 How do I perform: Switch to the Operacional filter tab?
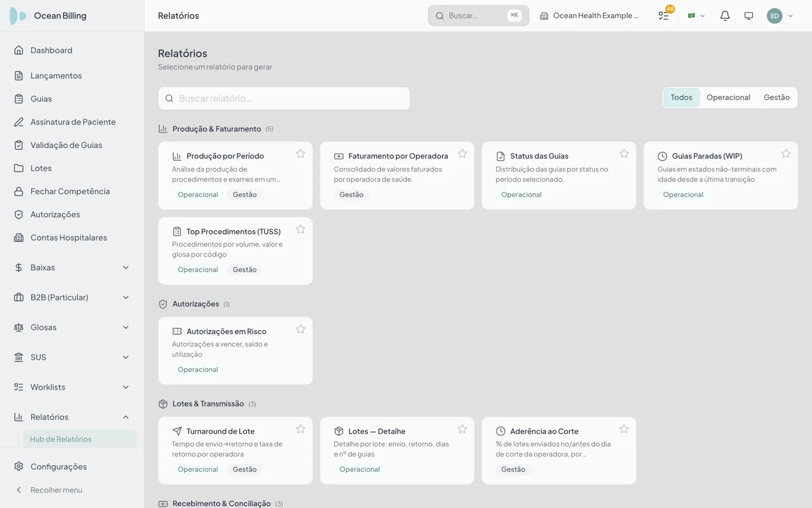728,98
